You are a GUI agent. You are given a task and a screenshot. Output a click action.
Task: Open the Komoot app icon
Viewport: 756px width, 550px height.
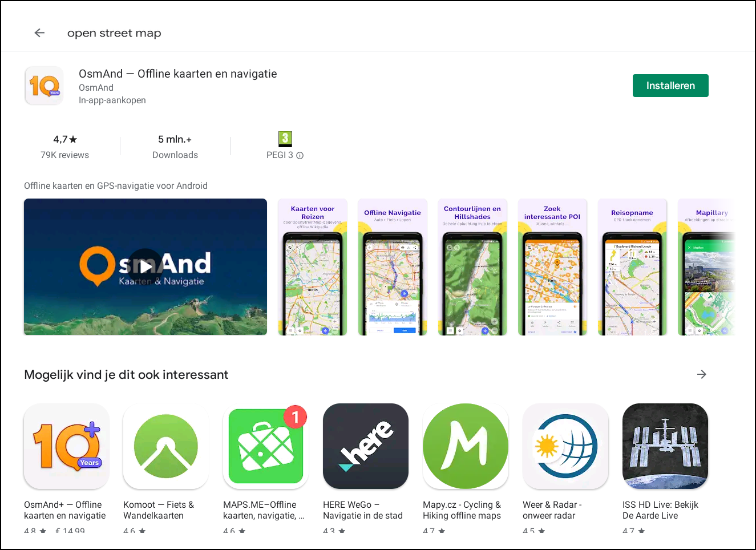pos(166,446)
